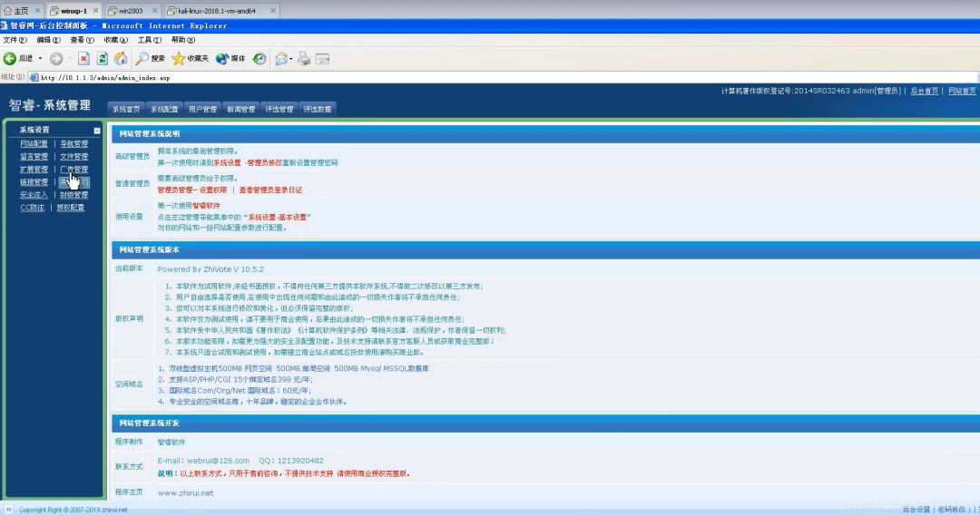The width and height of the screenshot is (980, 516).
Task: Click the 扩展管理 sidebar link
Action: point(34,170)
